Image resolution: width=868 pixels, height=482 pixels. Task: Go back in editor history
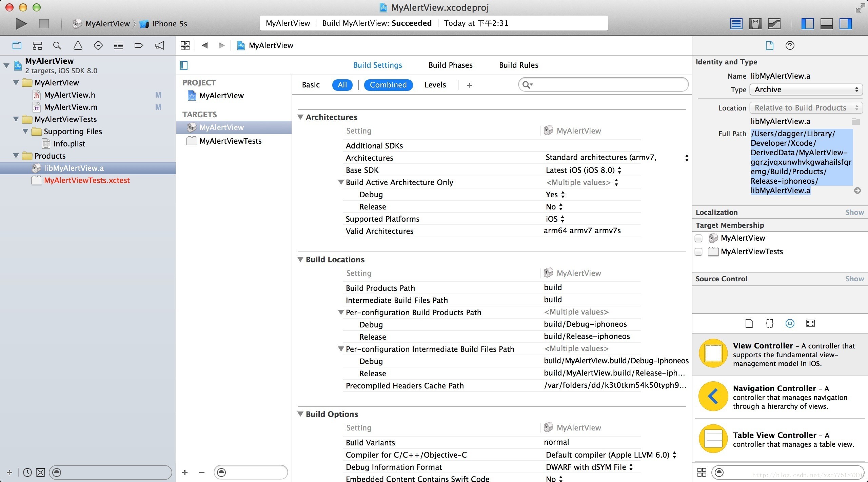coord(204,45)
